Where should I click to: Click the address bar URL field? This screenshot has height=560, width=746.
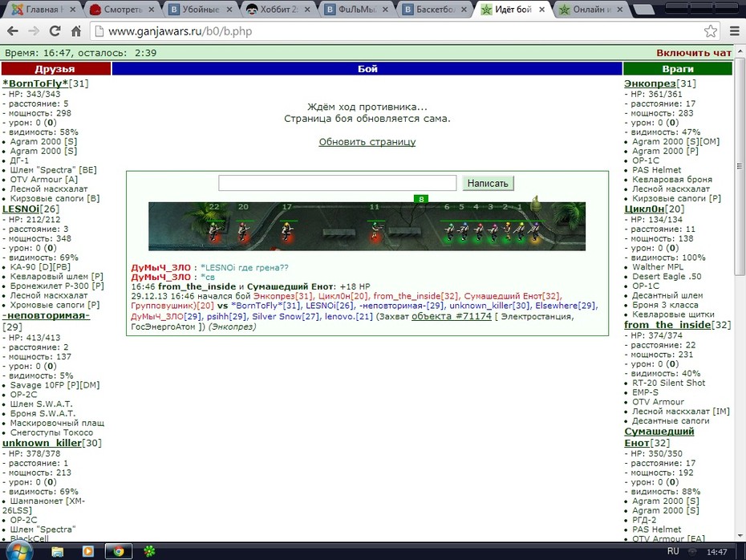pyautogui.click(x=399, y=31)
